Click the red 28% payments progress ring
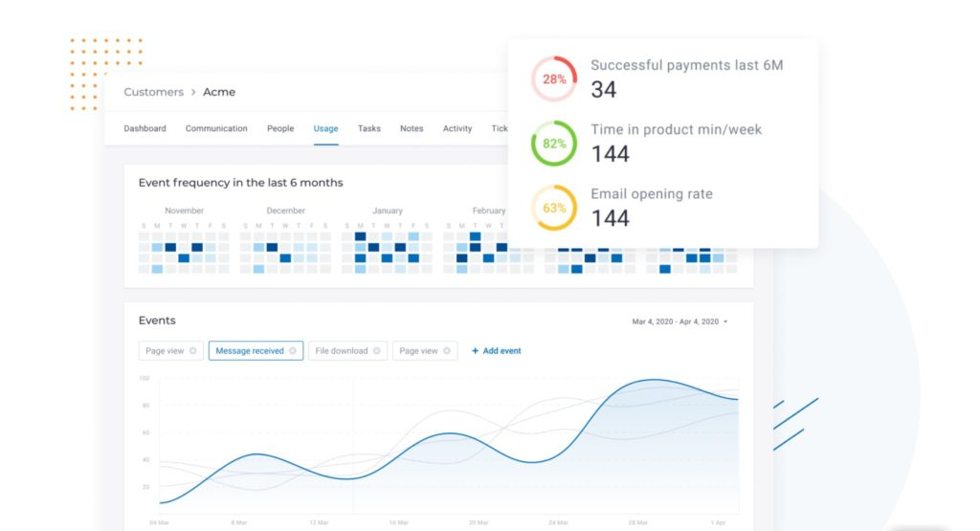The width and height of the screenshot is (980, 531). (554, 79)
